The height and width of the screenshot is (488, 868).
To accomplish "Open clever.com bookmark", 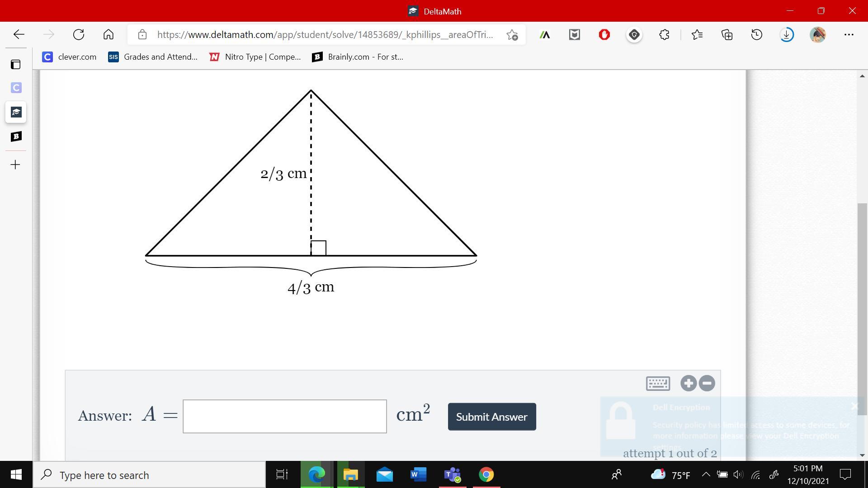I will point(69,57).
